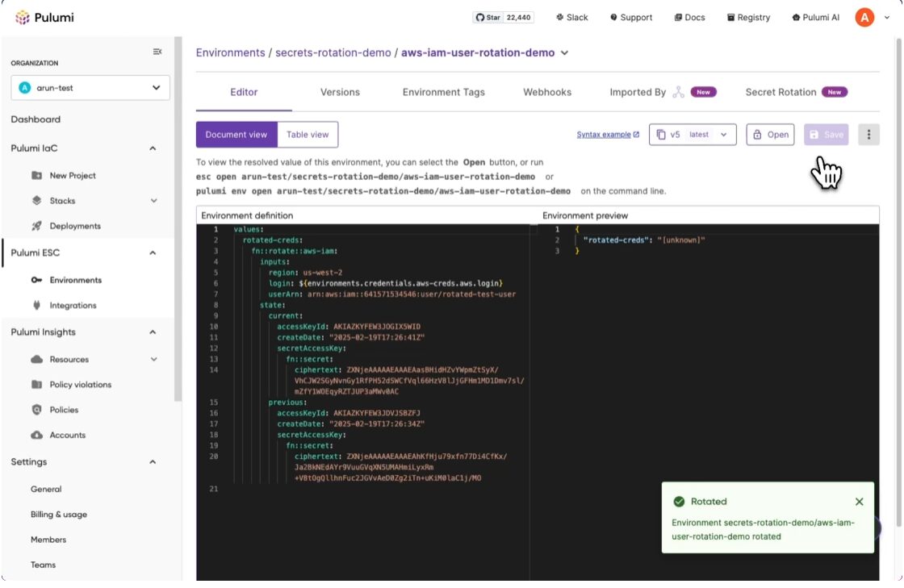Click the Environments breadcrumb

[x=231, y=52]
